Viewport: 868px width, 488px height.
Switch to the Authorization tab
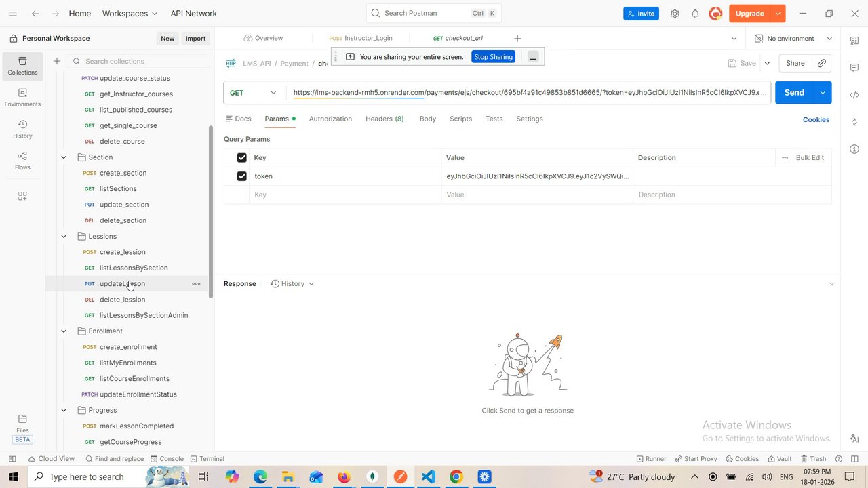click(330, 119)
